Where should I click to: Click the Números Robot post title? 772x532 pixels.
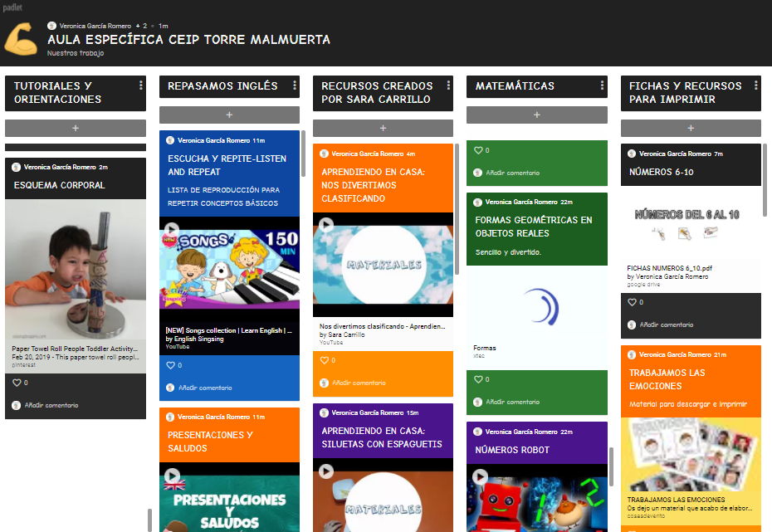tap(512, 450)
